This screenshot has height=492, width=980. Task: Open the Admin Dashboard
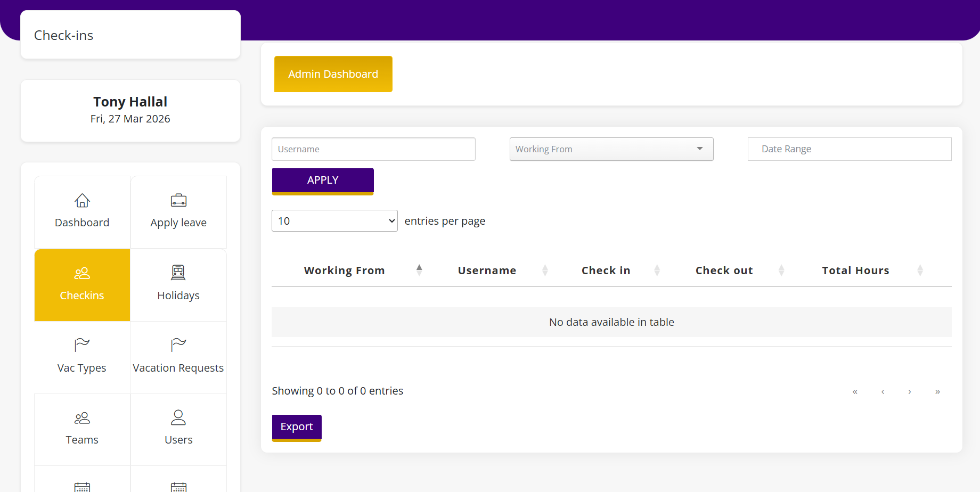pos(333,74)
